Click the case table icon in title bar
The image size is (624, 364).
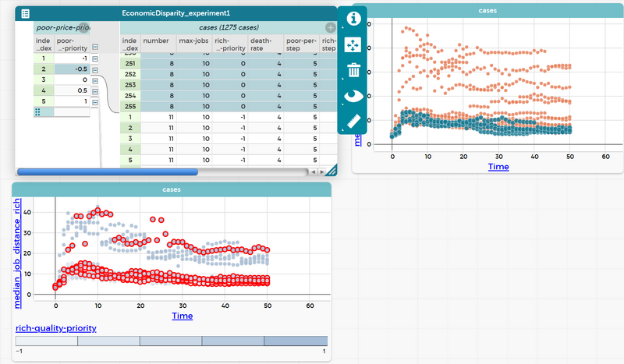point(26,14)
